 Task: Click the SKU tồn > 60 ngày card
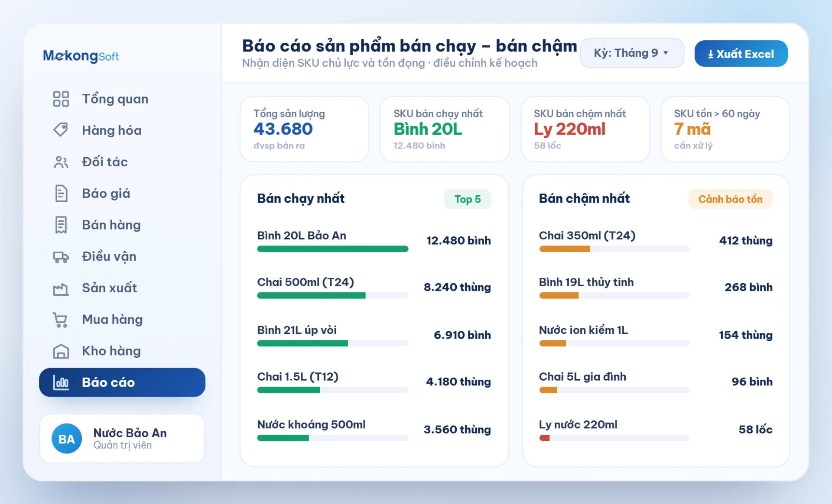pos(725,129)
